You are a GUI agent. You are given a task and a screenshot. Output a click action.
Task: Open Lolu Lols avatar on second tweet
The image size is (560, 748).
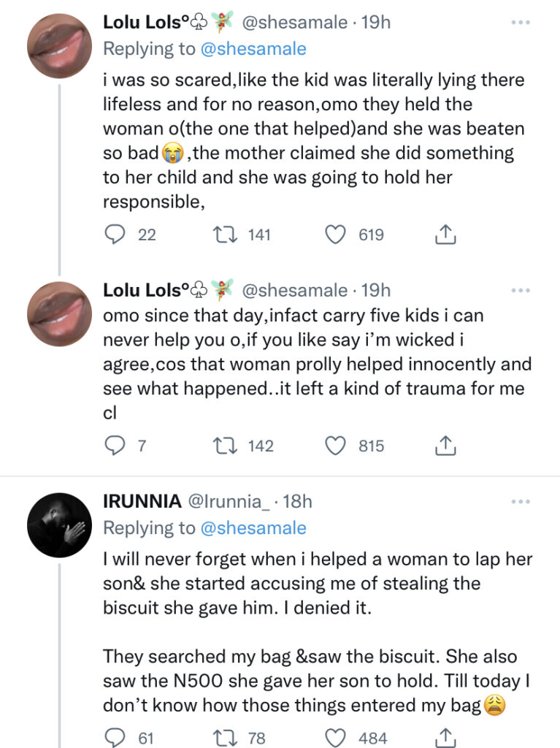click(x=58, y=314)
